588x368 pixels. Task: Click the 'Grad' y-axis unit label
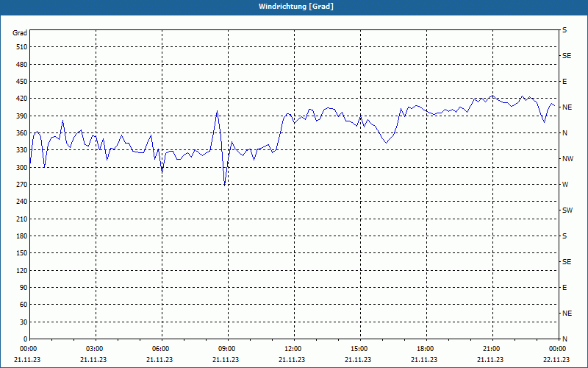pos(20,33)
